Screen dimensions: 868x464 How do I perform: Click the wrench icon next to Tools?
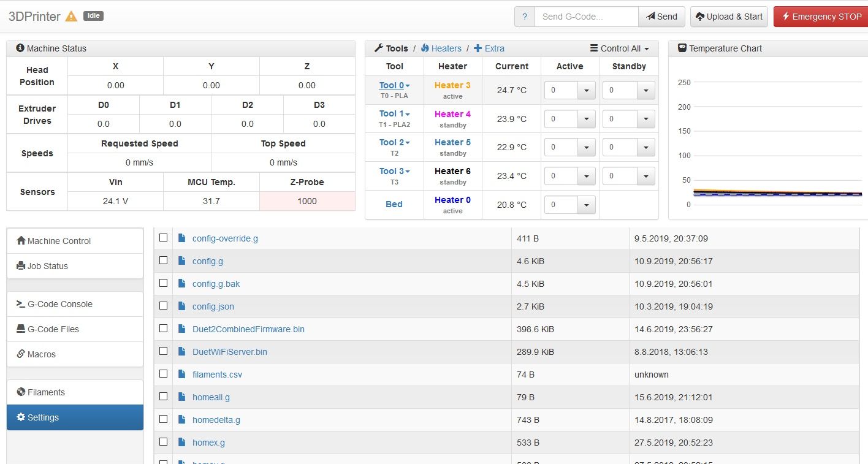(x=378, y=48)
